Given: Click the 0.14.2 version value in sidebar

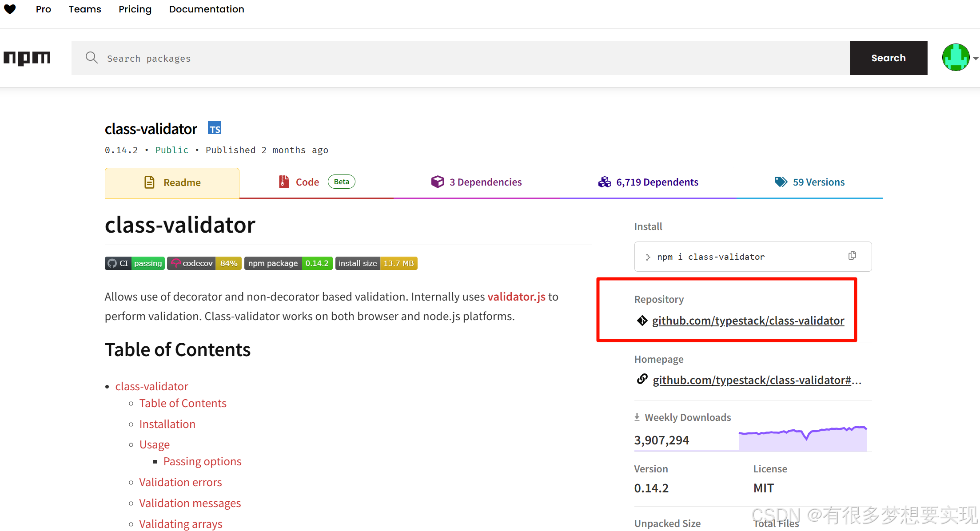Looking at the screenshot, I should pyautogui.click(x=651, y=488).
